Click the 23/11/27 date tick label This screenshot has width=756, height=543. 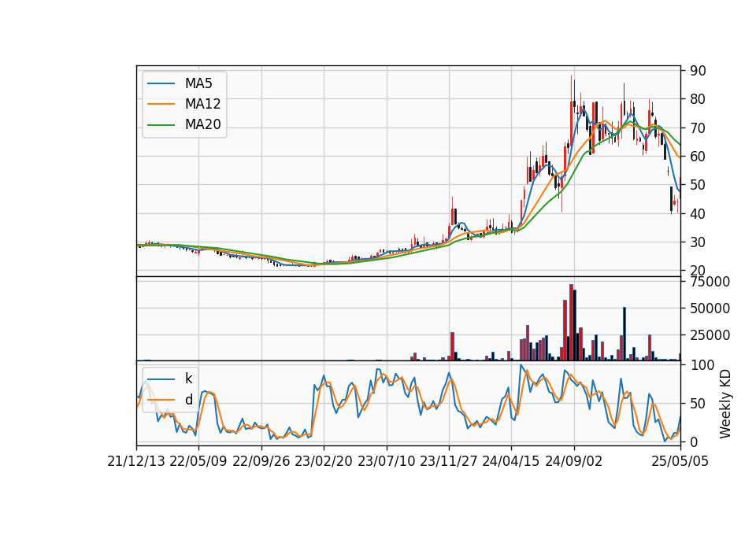click(x=449, y=462)
